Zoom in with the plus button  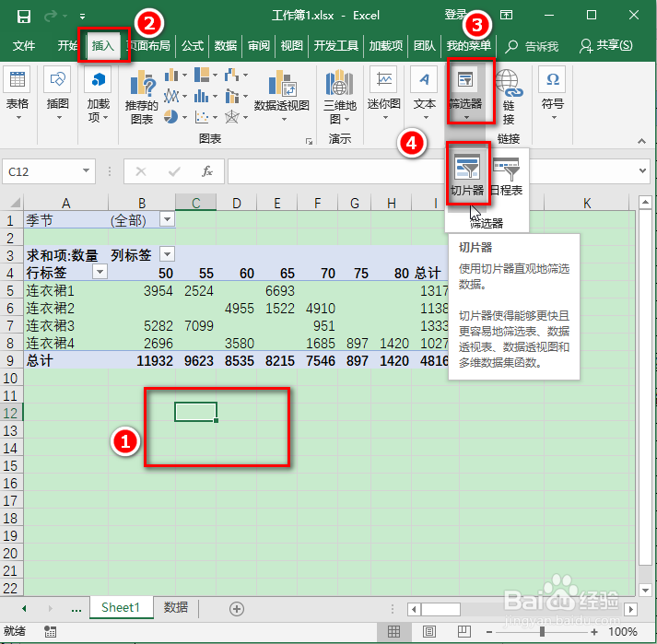[x=594, y=631]
